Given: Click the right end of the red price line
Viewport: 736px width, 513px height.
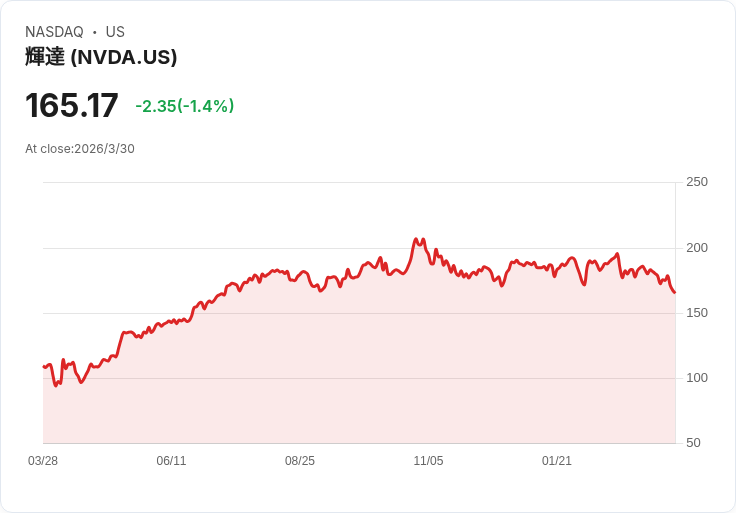Looking at the screenshot, I should click(674, 292).
